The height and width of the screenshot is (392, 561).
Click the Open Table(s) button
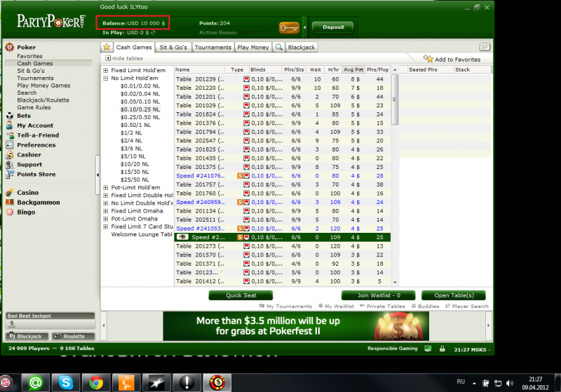tap(454, 295)
